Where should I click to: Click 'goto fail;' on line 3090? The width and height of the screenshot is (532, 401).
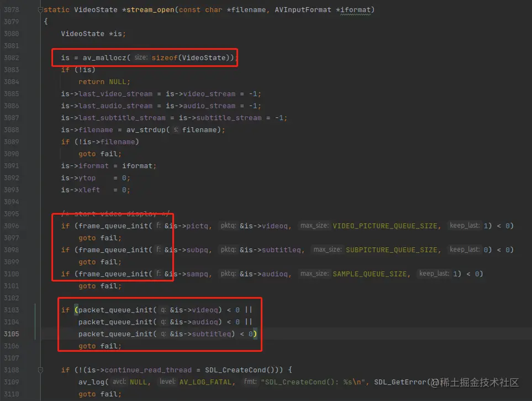tap(100, 154)
